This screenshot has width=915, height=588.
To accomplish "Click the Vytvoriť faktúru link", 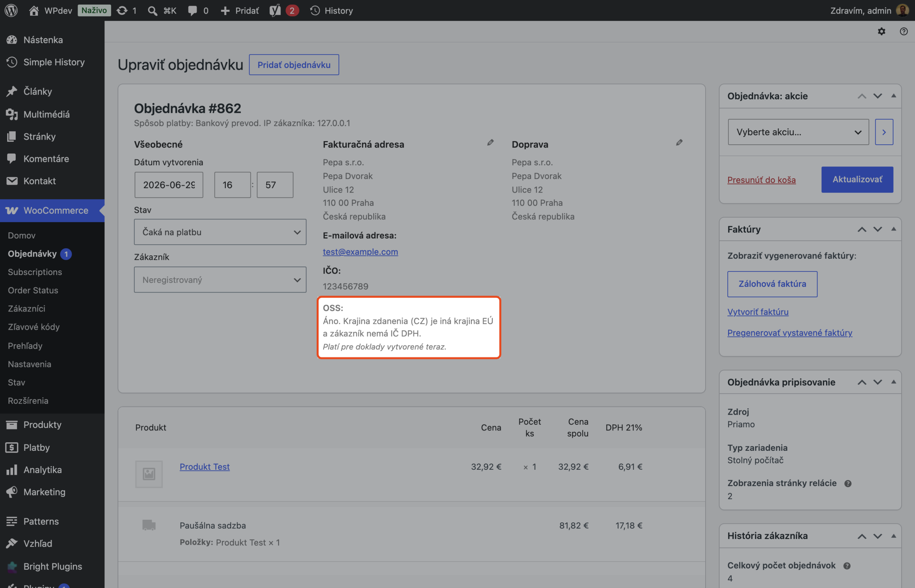I will (x=758, y=312).
